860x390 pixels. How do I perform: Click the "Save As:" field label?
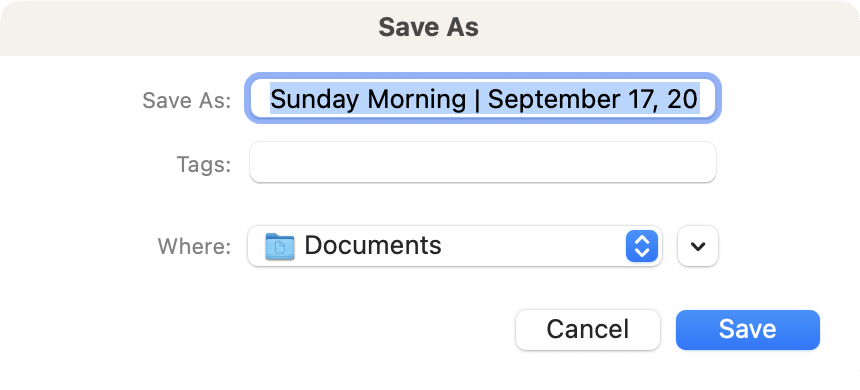pos(187,100)
